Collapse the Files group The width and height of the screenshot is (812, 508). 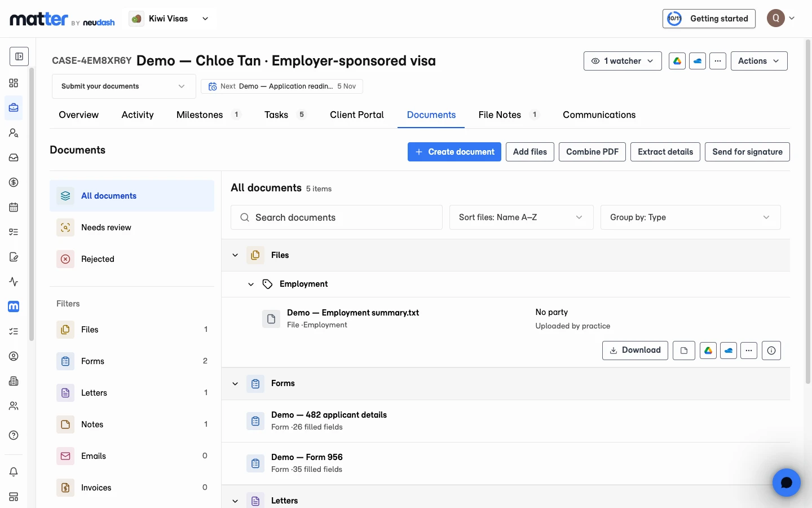pyautogui.click(x=235, y=255)
